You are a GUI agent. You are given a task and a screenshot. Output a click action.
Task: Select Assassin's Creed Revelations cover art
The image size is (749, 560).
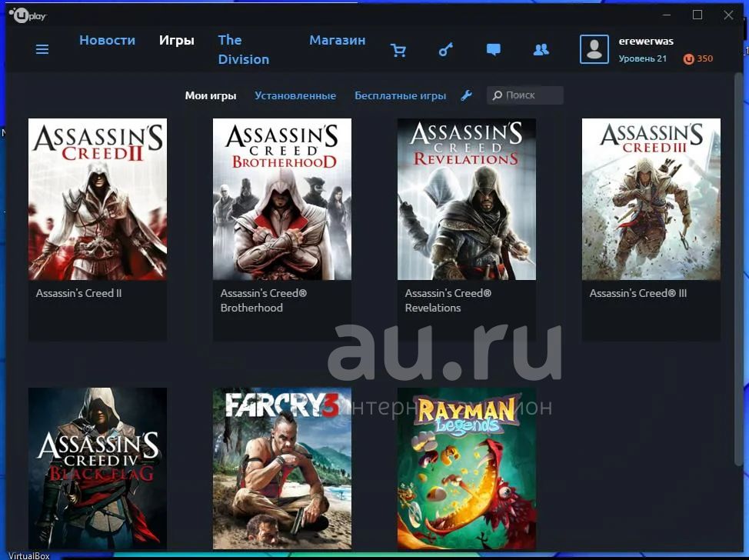pyautogui.click(x=467, y=199)
